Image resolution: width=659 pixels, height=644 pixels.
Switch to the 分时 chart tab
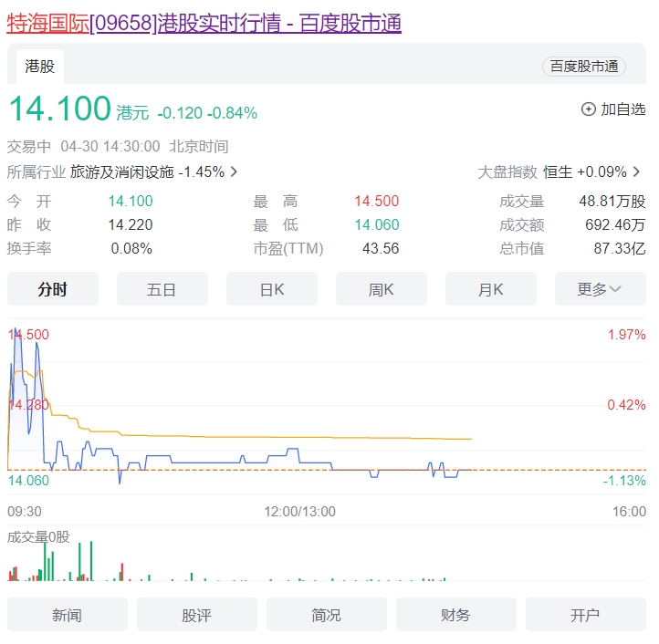pyautogui.click(x=53, y=289)
